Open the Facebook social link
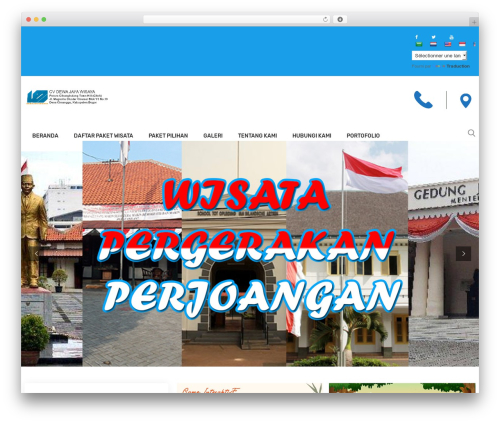This screenshot has width=500, height=423. click(x=416, y=37)
